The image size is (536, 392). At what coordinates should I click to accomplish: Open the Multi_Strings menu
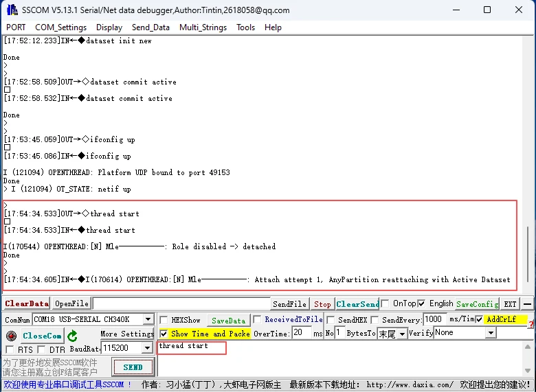point(202,27)
